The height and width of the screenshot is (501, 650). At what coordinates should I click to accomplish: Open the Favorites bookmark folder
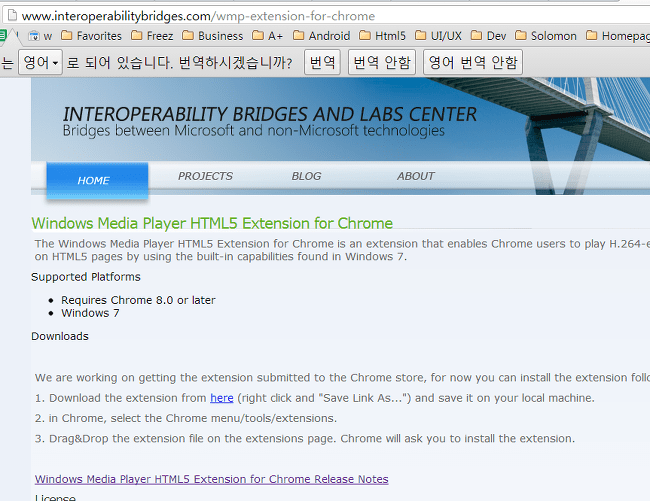tap(91, 36)
